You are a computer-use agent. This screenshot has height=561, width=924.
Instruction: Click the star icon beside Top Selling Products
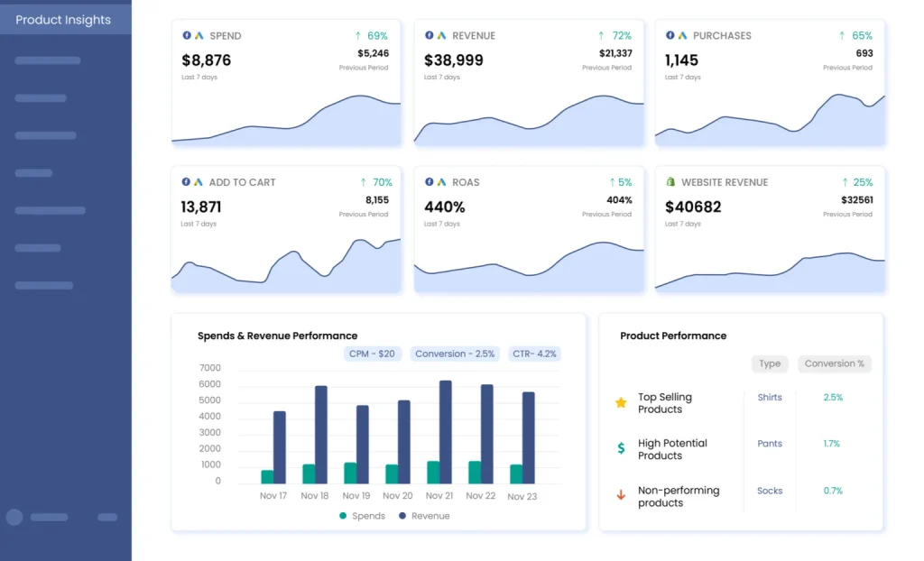[620, 402]
